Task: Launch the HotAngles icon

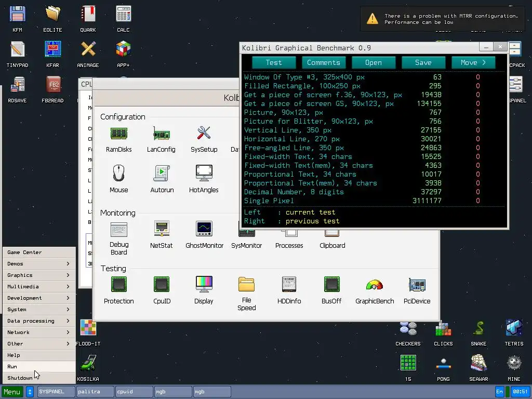Action: [204, 173]
